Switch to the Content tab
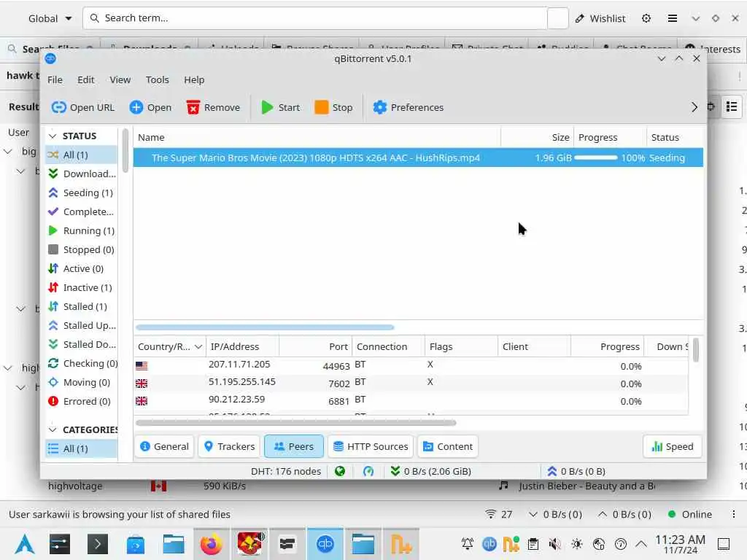Screen dimensions: 747x560 coord(448,447)
